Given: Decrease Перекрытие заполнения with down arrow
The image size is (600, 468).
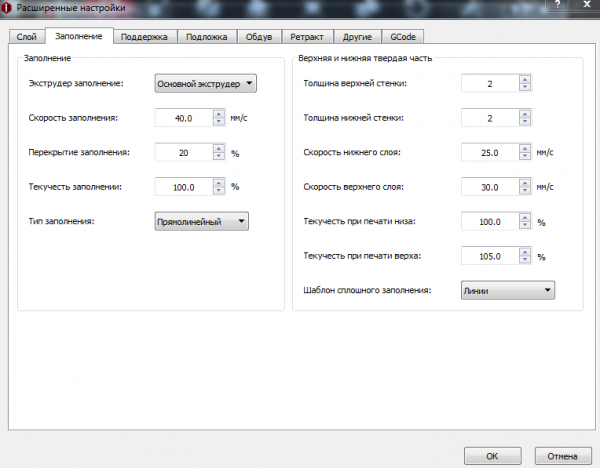Looking at the screenshot, I should point(219,157).
